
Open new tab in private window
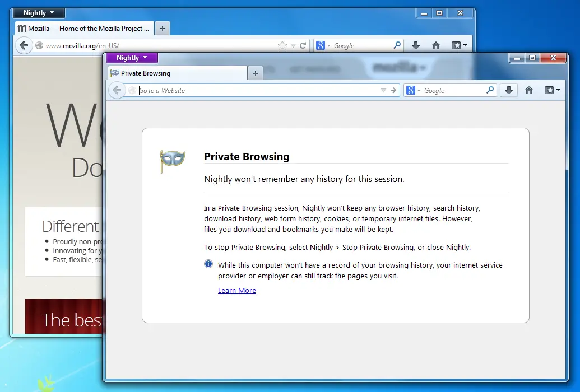(255, 73)
